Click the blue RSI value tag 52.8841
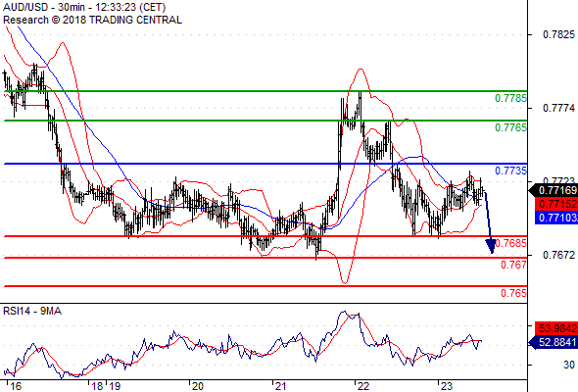This screenshot has width=578, height=392. click(x=554, y=342)
